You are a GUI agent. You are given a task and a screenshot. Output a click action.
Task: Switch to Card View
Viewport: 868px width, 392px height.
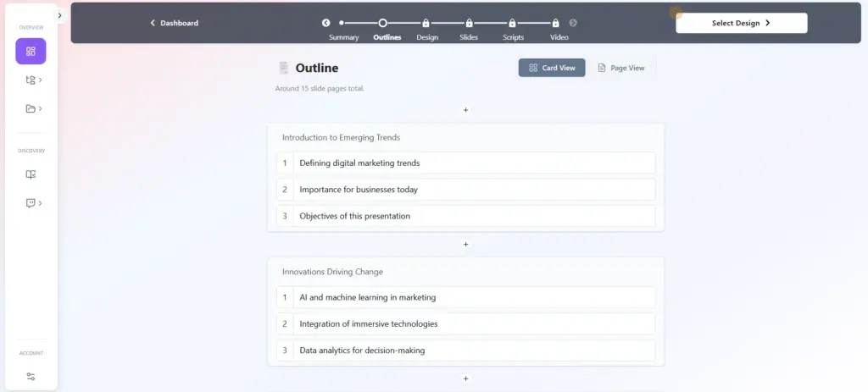tap(551, 68)
